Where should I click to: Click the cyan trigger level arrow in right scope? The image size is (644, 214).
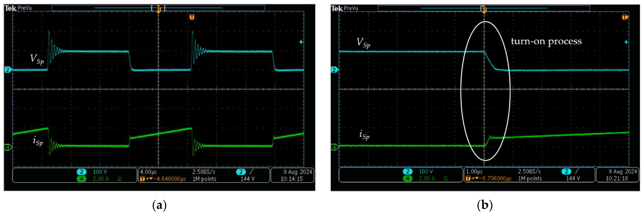(x=627, y=42)
